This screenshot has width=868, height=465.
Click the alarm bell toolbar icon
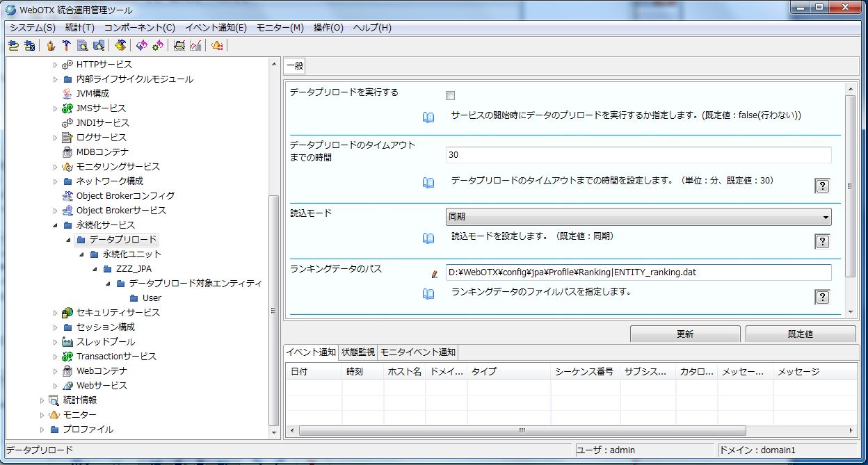pos(217,46)
